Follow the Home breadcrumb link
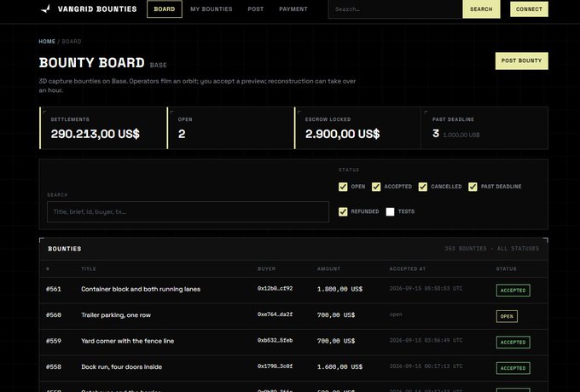 coord(47,42)
